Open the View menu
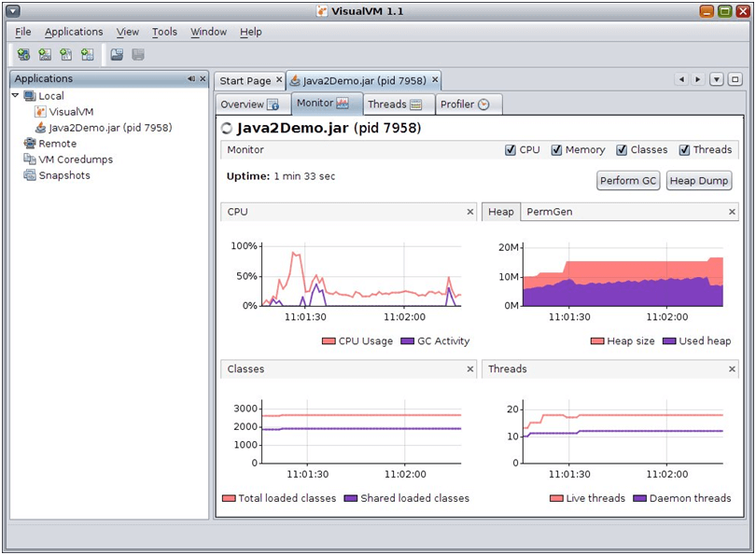The width and height of the screenshot is (756, 555). 127,32
